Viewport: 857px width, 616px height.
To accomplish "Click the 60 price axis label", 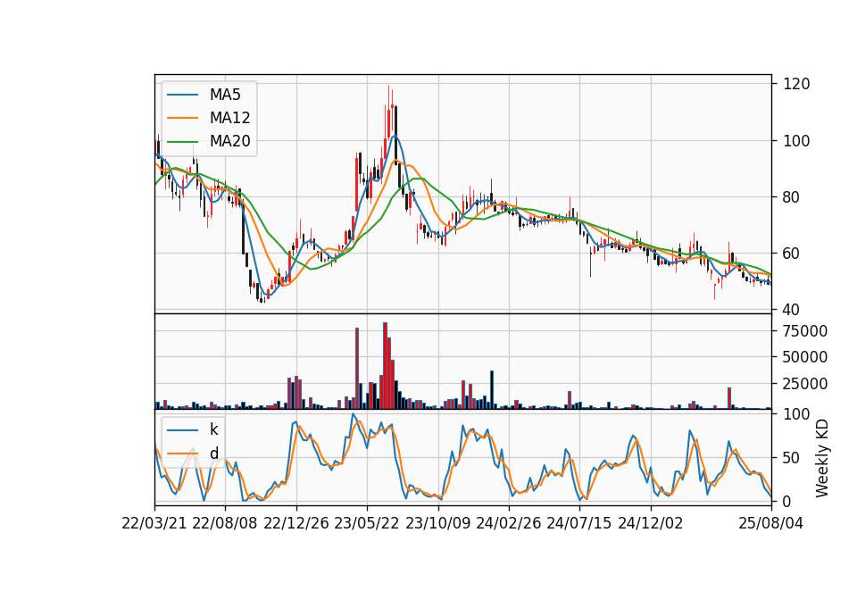I will point(792,254).
